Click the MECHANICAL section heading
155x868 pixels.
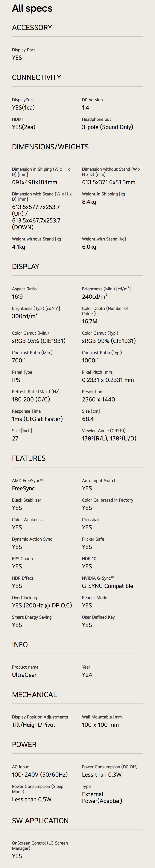coord(34,694)
